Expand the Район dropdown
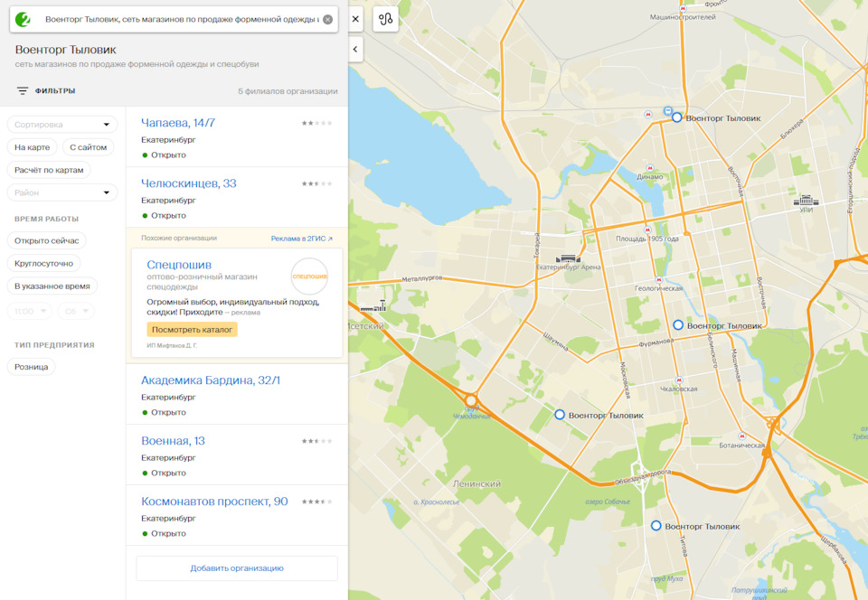 coord(62,192)
